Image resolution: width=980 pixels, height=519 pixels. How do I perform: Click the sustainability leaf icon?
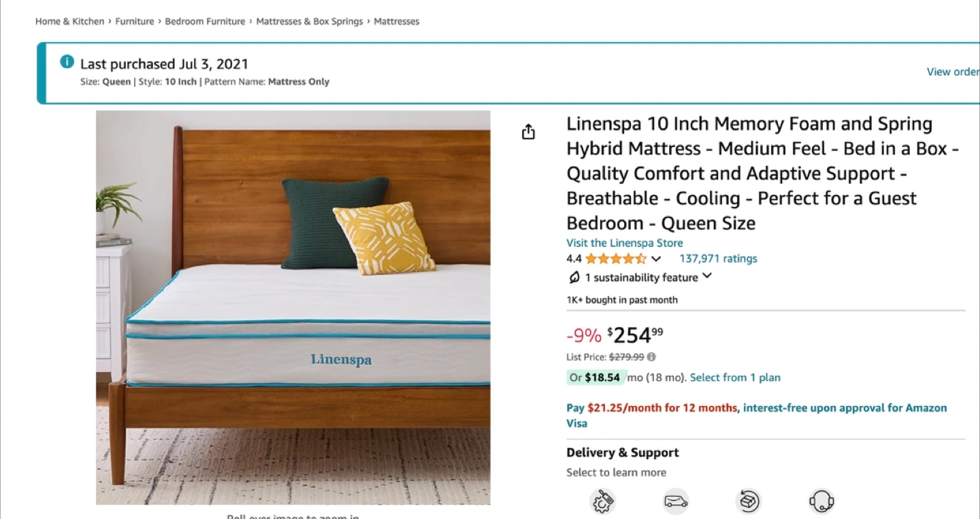[574, 278]
